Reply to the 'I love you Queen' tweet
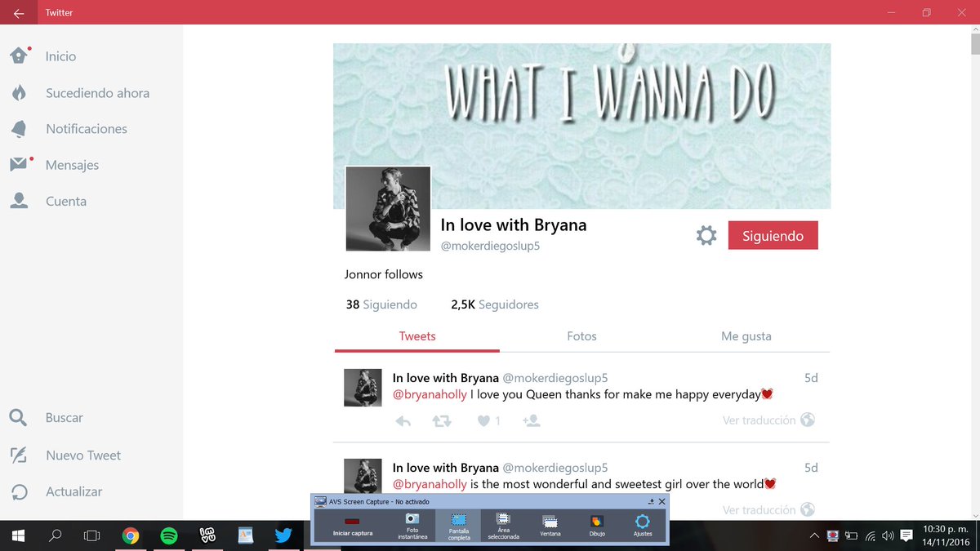980x551 pixels. pyautogui.click(x=403, y=421)
